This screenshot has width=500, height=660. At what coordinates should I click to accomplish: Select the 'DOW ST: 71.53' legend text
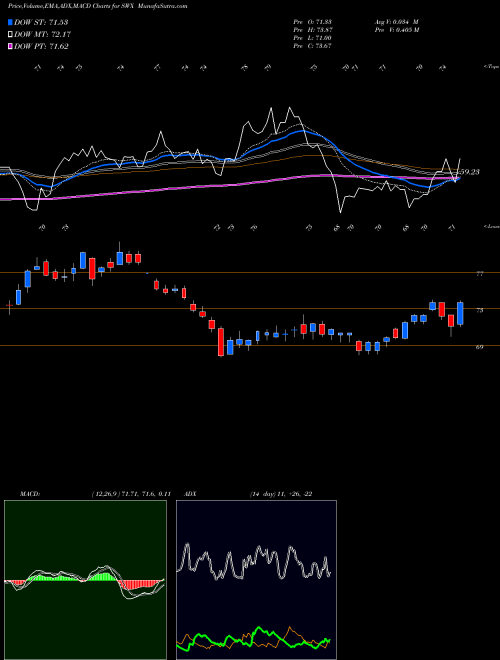[41, 22]
